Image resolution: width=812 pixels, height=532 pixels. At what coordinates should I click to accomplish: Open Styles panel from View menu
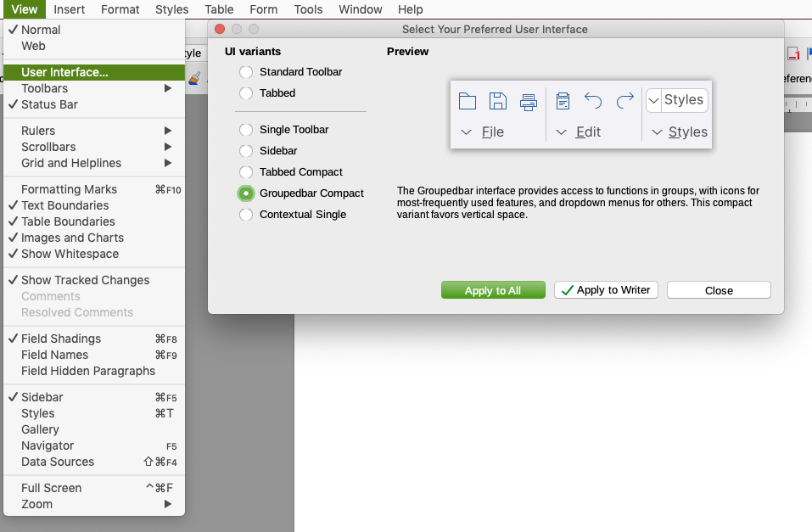93,413
